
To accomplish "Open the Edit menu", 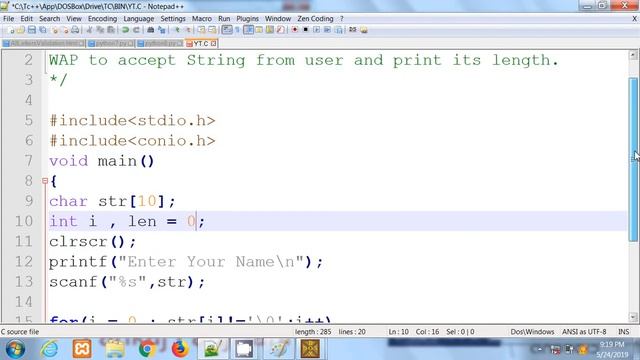I will tap(27, 19).
